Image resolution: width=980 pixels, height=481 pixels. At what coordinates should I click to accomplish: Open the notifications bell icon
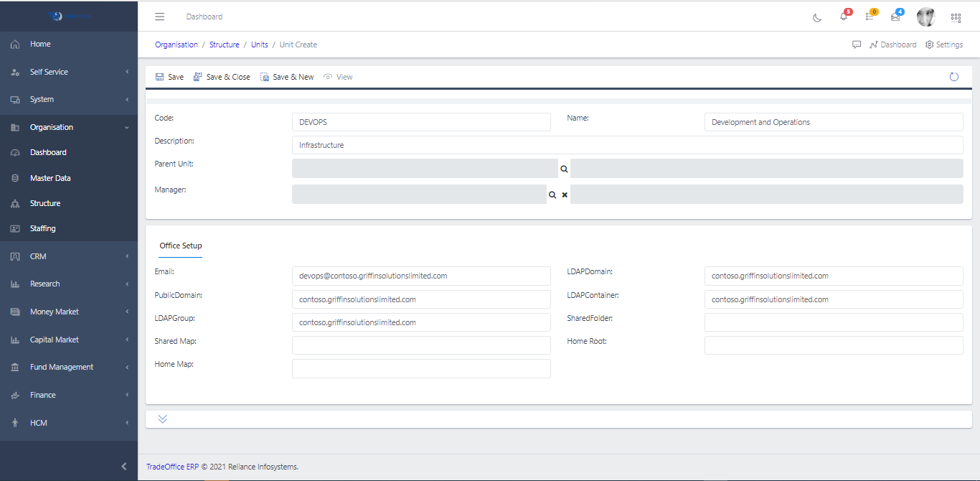844,17
